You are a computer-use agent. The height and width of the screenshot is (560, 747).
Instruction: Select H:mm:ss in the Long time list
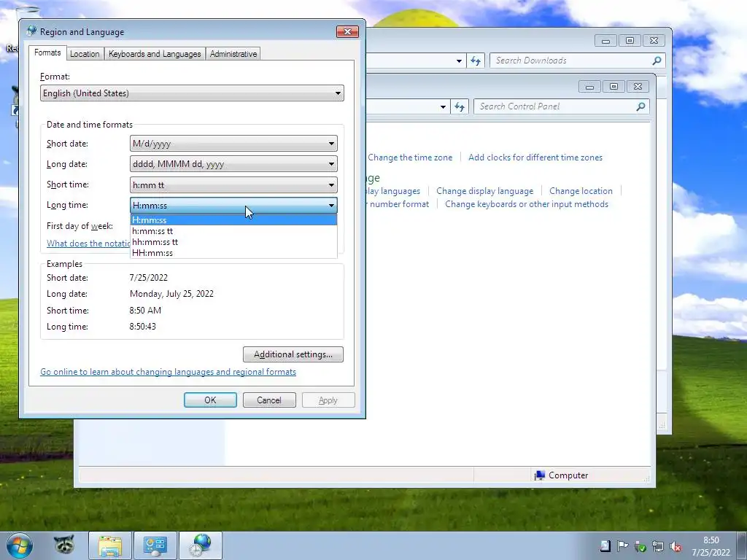coord(233,220)
